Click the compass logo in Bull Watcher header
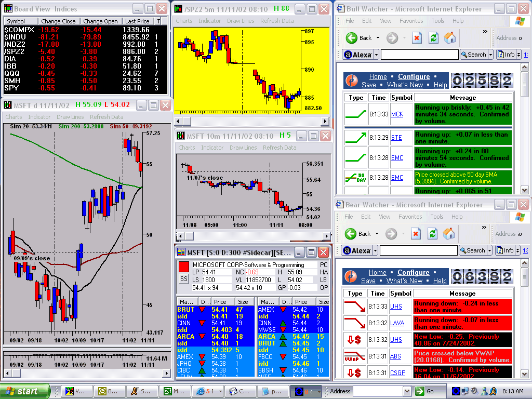Screen dimensions: 532x399 (x=352, y=81)
